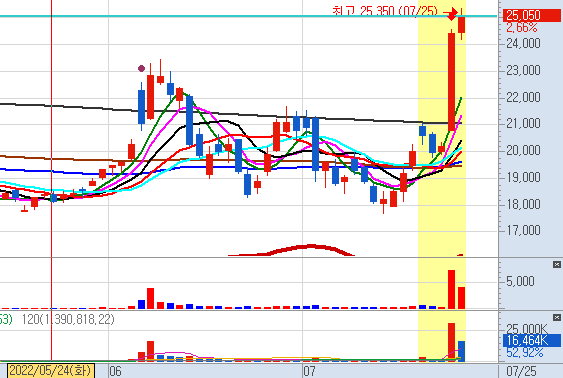The image size is (563, 378).
Task: Click the 21,000 price axis label
Action: click(x=523, y=123)
